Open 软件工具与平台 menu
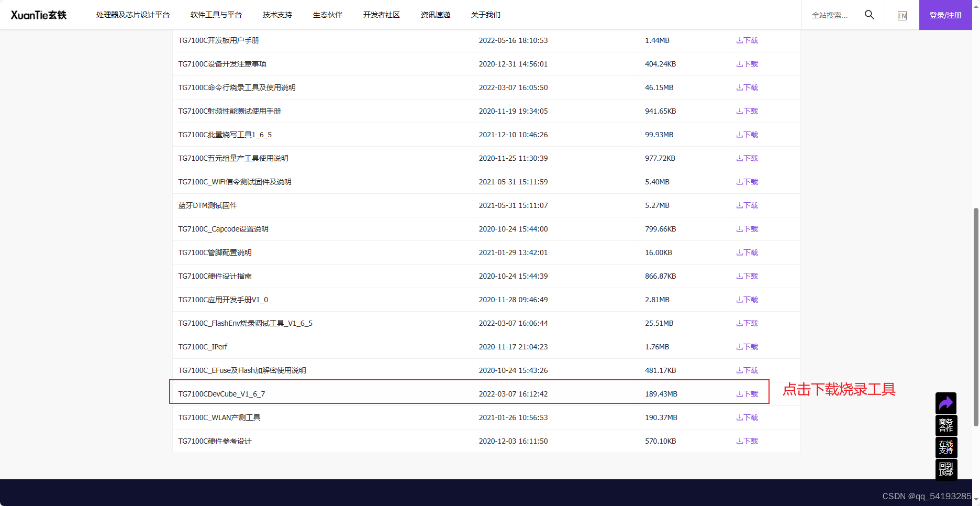980x506 pixels. [x=216, y=15]
